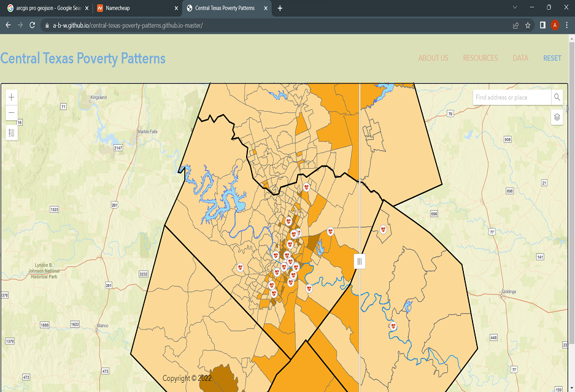Close the Central Texas Poverty Patterns tab
The height and width of the screenshot is (392, 575).
click(x=266, y=8)
